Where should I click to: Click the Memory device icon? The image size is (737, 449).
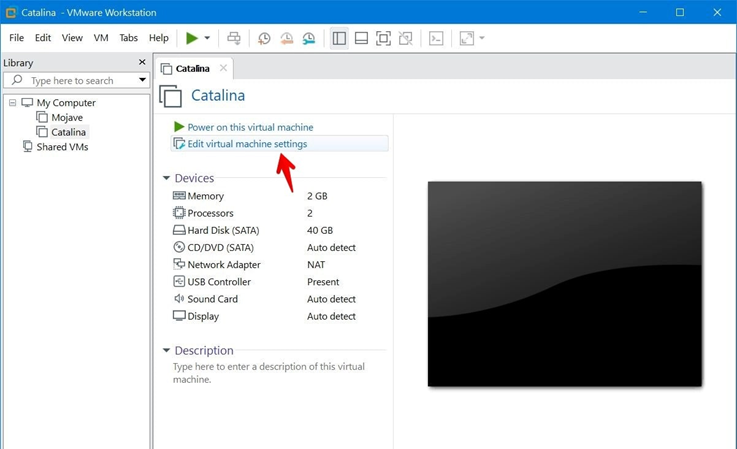(x=179, y=196)
